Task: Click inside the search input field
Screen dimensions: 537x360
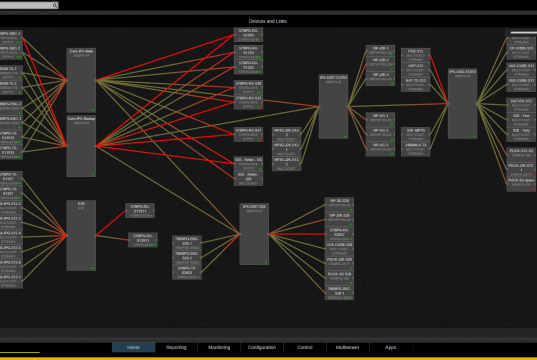Action: pos(26,5)
